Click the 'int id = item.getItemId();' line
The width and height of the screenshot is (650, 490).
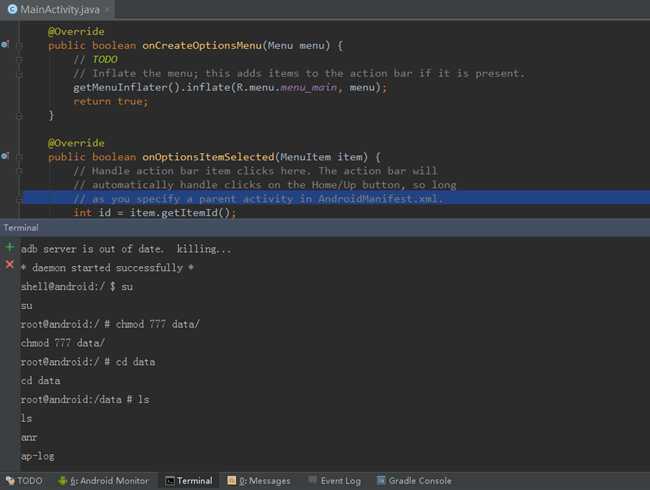click(x=154, y=213)
